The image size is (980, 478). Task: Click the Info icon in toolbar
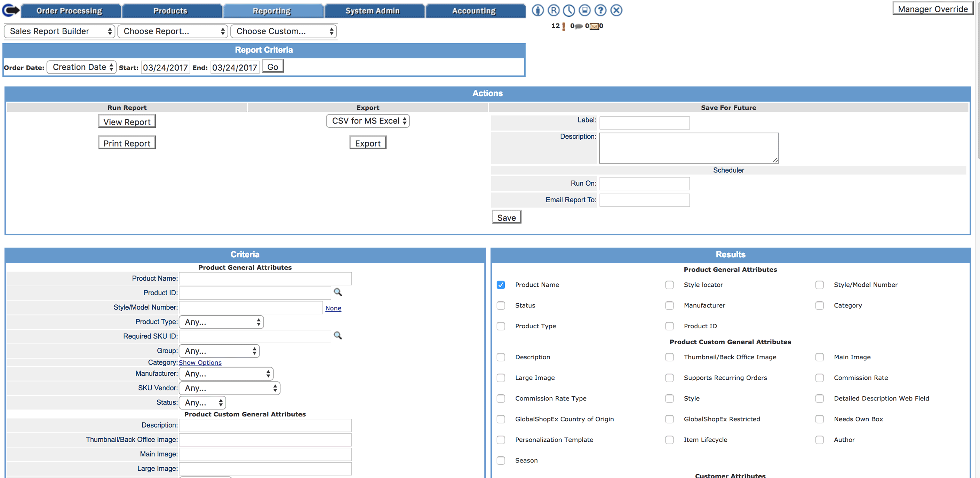pyautogui.click(x=537, y=9)
